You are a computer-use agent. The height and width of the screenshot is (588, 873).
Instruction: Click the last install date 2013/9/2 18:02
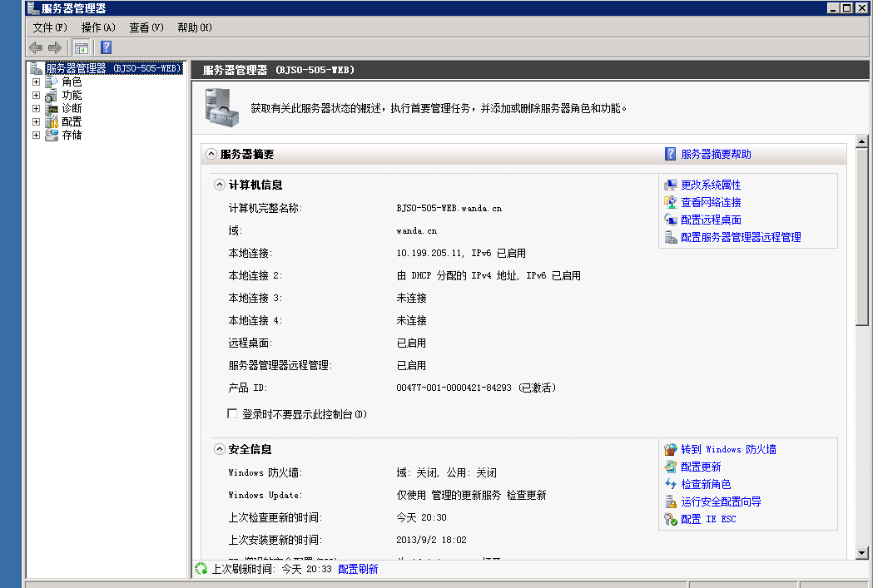tap(431, 540)
